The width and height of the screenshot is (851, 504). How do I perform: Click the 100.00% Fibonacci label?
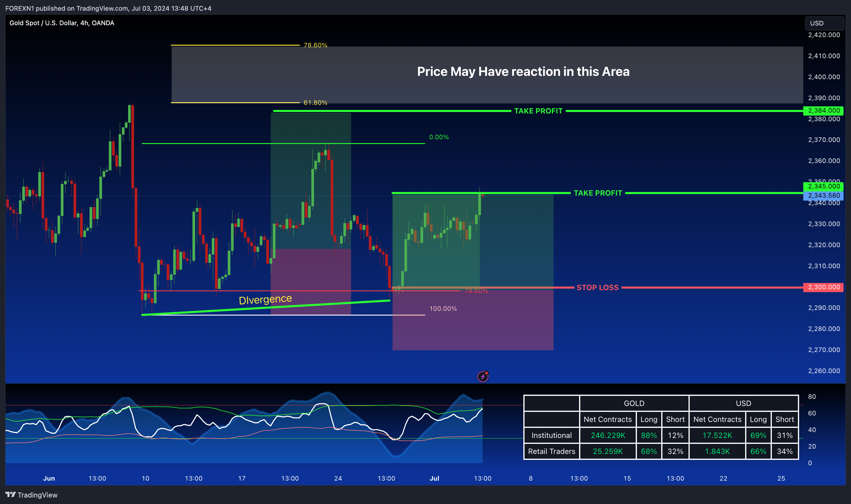pos(443,309)
